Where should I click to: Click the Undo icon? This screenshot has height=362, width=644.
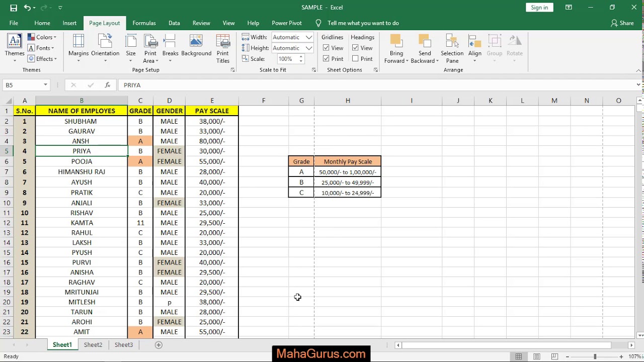[27, 8]
